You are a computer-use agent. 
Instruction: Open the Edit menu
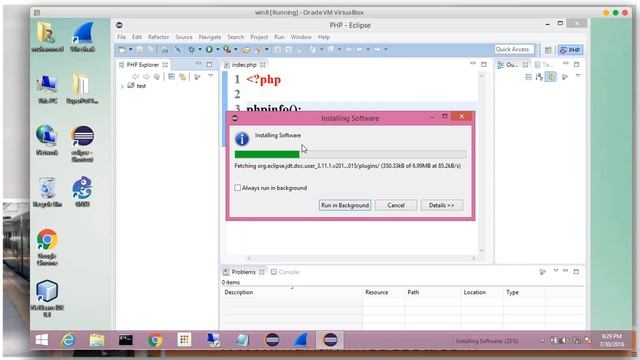coord(137,37)
